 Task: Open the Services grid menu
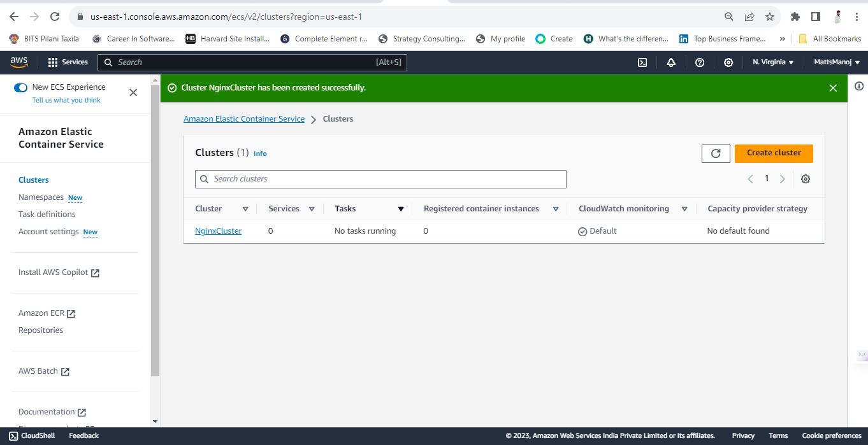[68, 62]
